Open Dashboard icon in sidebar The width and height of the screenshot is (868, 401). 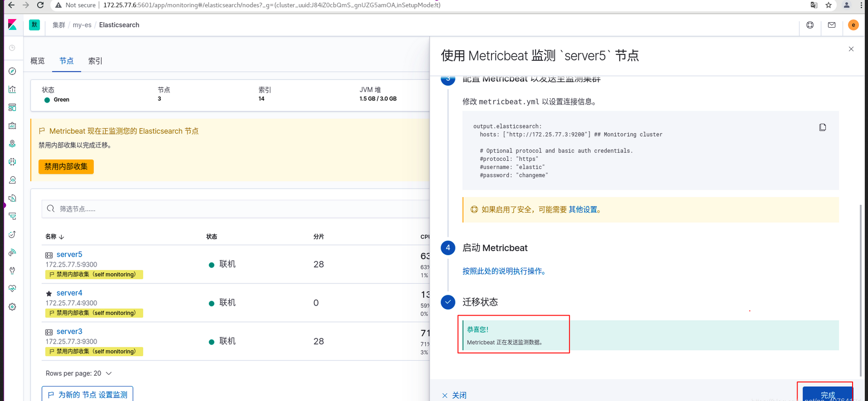[x=12, y=108]
